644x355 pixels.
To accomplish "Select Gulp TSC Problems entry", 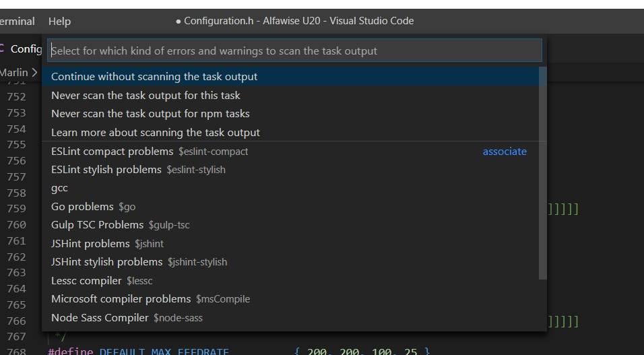I will pos(120,225).
